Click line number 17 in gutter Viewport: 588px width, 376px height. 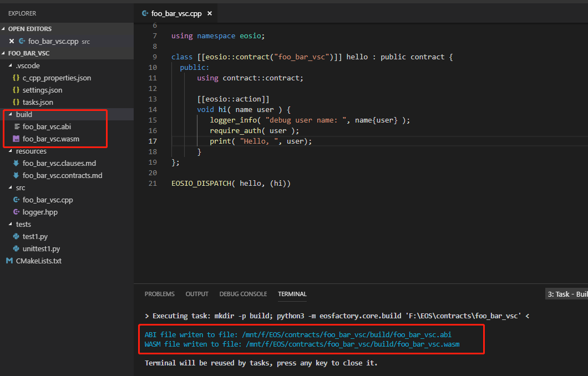(x=152, y=141)
